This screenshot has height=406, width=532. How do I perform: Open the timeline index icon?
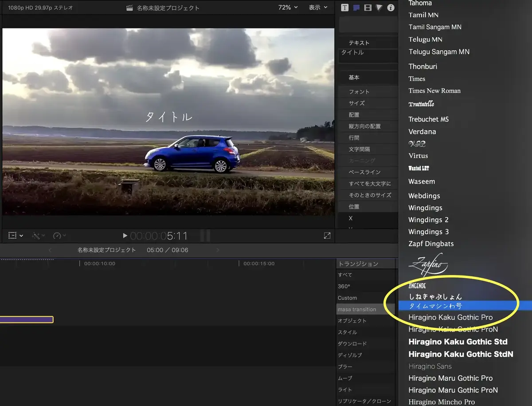pos(12,235)
